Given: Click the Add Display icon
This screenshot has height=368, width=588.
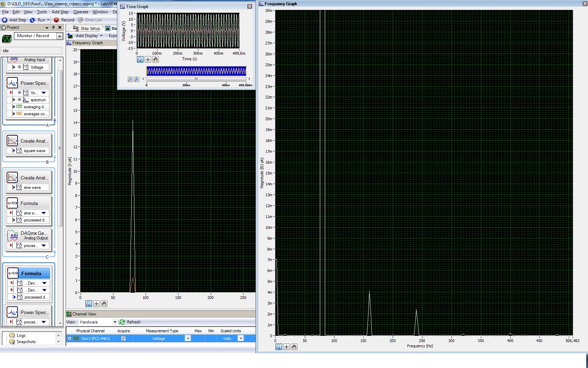Looking at the screenshot, I should (70, 36).
